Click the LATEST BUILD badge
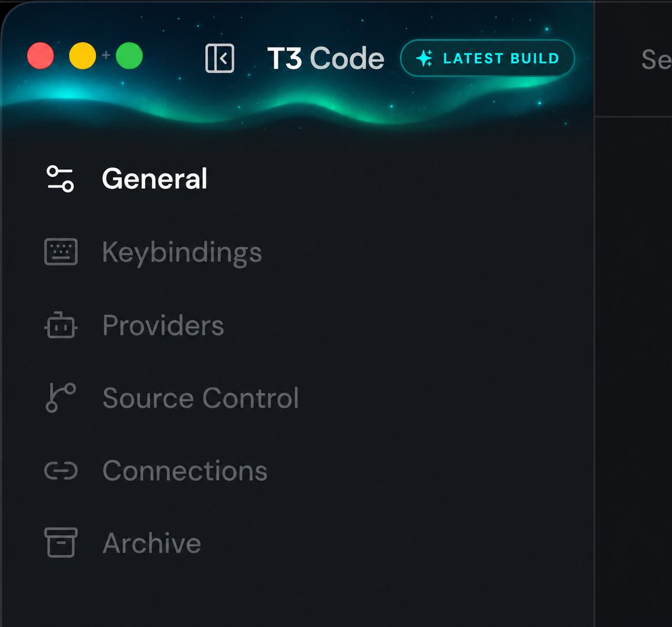Viewport: 672px width, 627px height. tap(487, 58)
